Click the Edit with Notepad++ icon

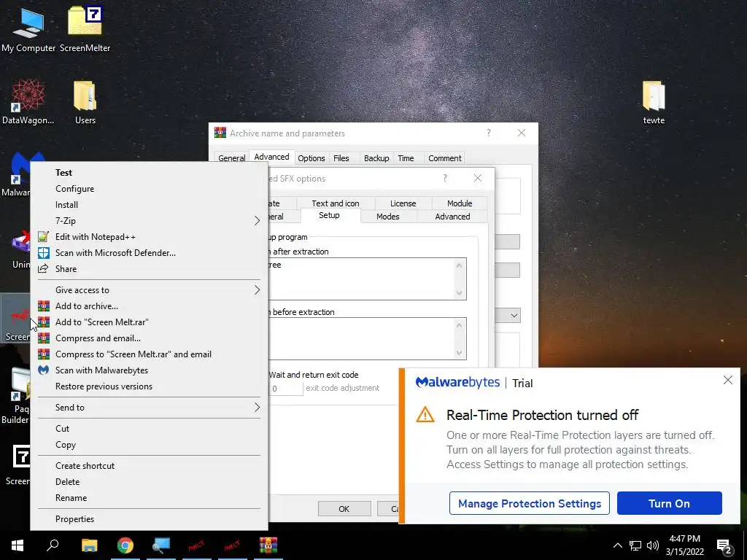tap(43, 237)
